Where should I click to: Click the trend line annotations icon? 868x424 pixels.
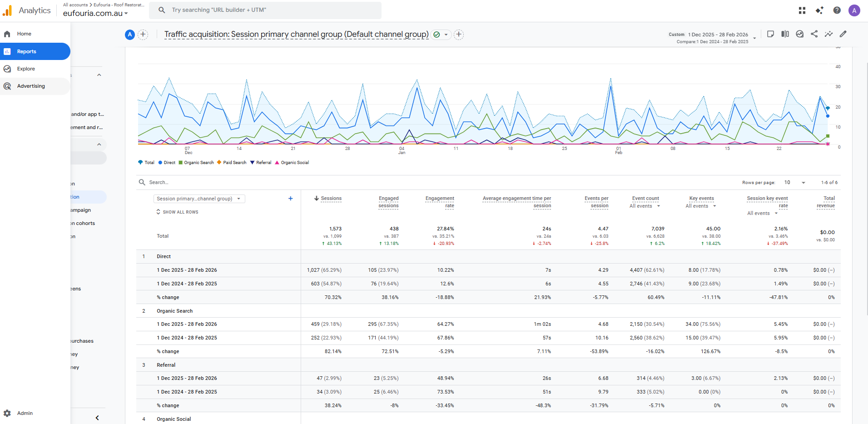829,34
